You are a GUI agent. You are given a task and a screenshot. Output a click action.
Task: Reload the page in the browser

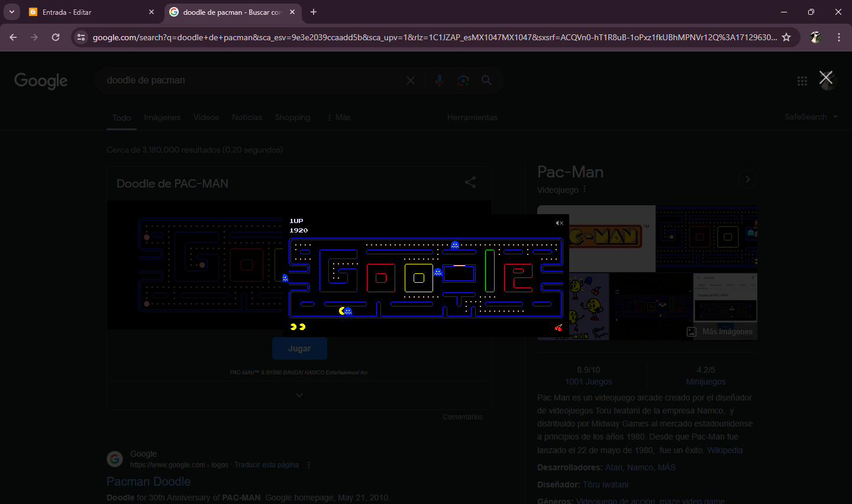point(56,37)
